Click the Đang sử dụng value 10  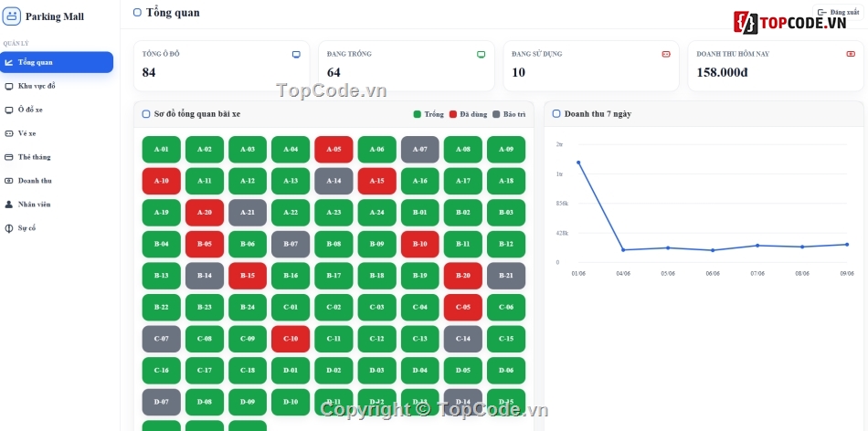coord(519,72)
